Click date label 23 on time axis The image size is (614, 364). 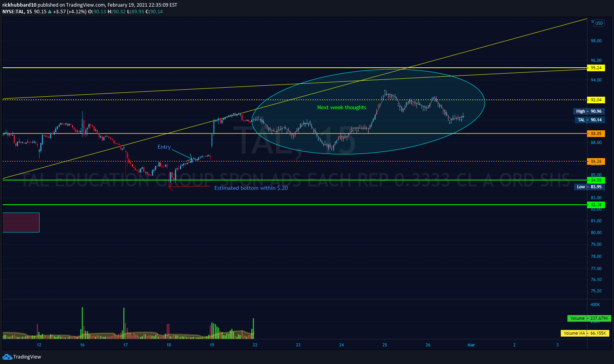298,345
